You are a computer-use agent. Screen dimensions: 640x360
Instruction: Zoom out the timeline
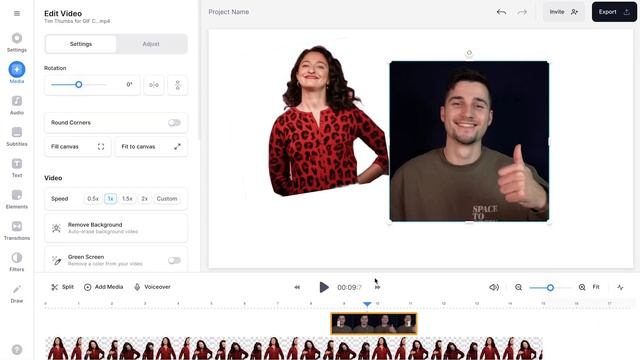518,287
